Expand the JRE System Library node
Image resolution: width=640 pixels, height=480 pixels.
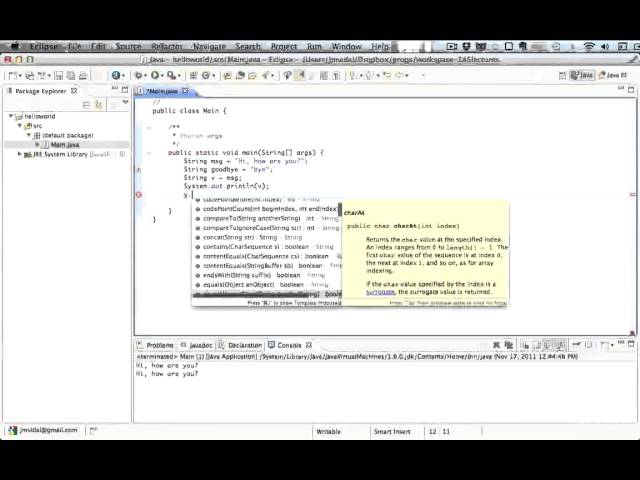[19, 154]
